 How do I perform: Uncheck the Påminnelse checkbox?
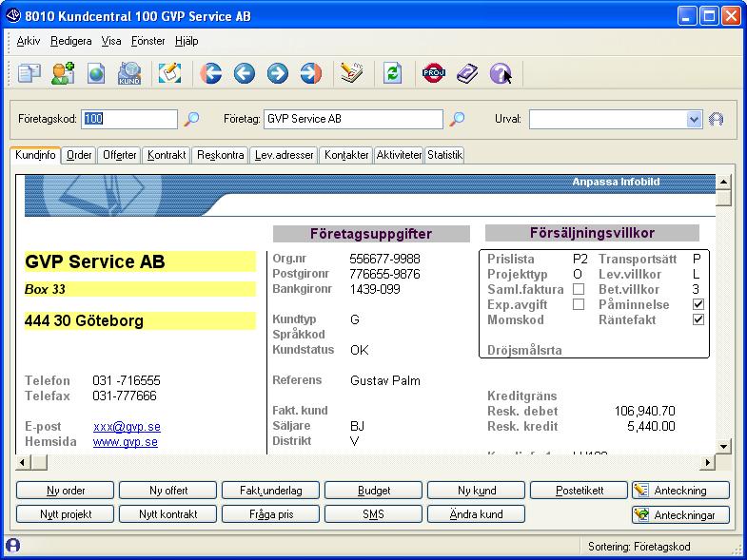pyautogui.click(x=698, y=304)
